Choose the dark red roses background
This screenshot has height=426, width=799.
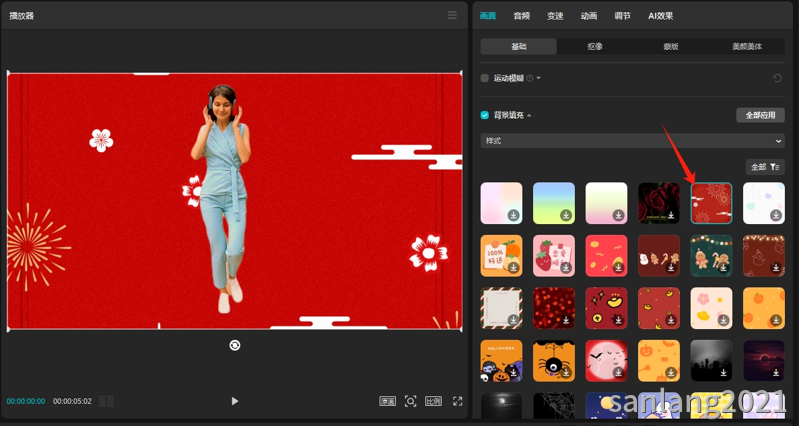659,203
